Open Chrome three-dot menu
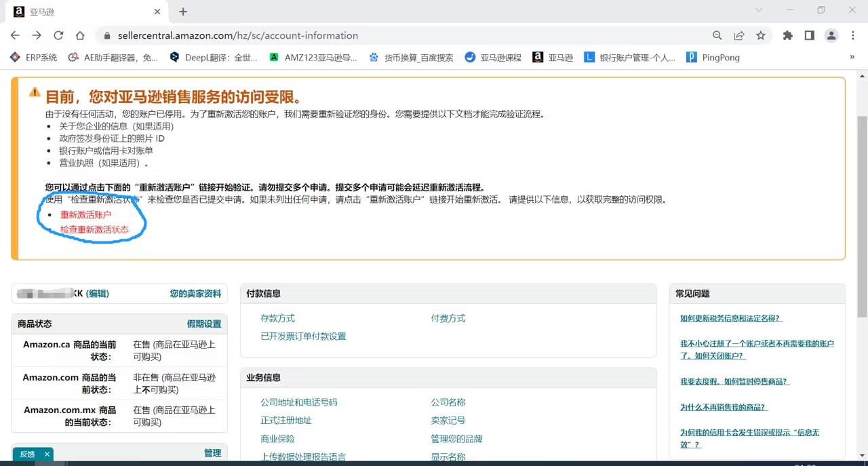Screen dimensions: 868x466 pos(852,35)
